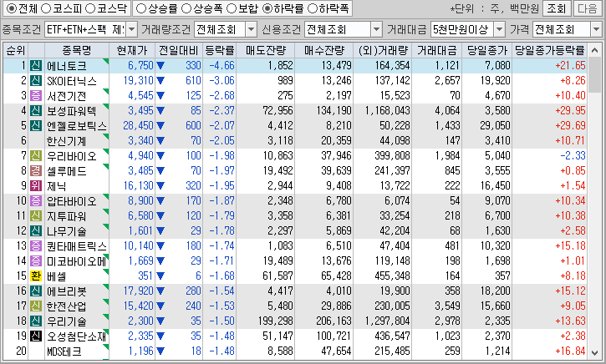
Task: Click the 증 badge icon for 퀀타매트릭스
Action: 36,246
